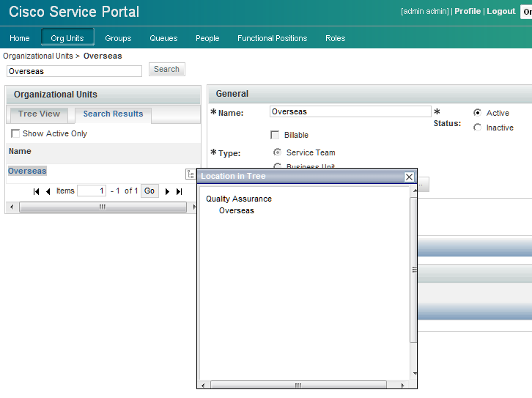Screen dimensions: 532x398
Task: Go to first page of search results
Action: [x=37, y=191]
